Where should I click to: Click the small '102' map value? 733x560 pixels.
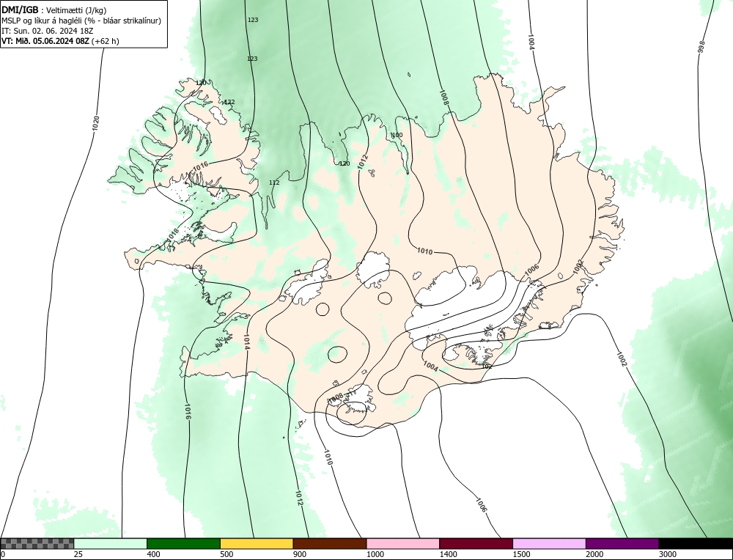[x=487, y=366]
